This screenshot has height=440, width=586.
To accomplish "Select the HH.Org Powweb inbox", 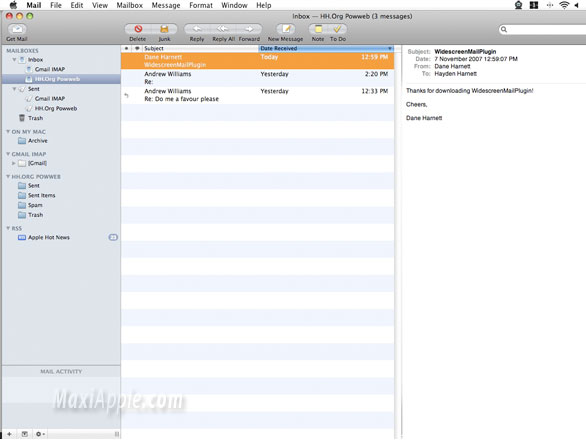I will 61,79.
